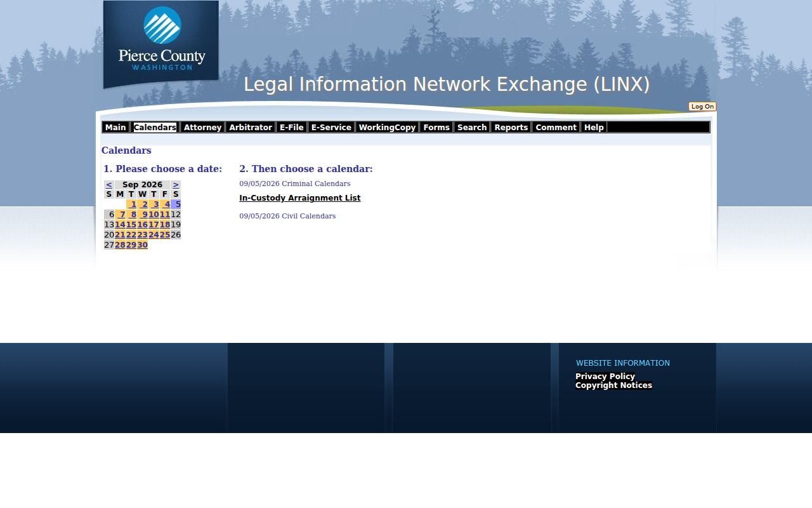Choose September 22 date
812x508 pixels.
131,235
